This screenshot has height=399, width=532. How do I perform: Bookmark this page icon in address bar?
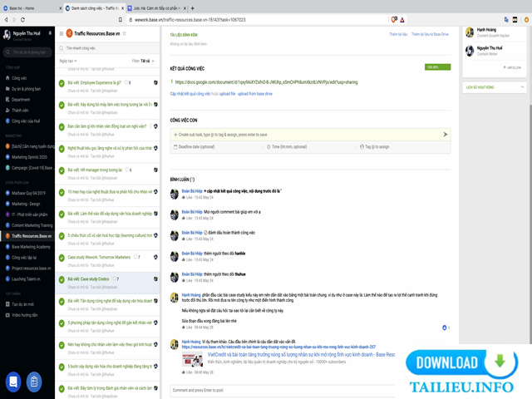(x=120, y=20)
